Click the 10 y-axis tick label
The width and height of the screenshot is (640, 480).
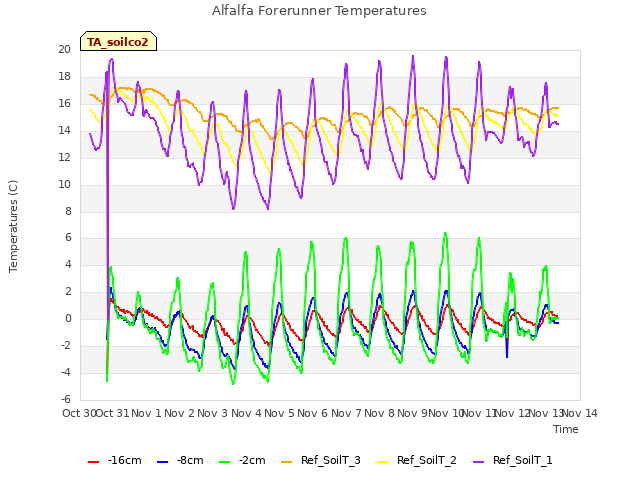click(x=64, y=184)
